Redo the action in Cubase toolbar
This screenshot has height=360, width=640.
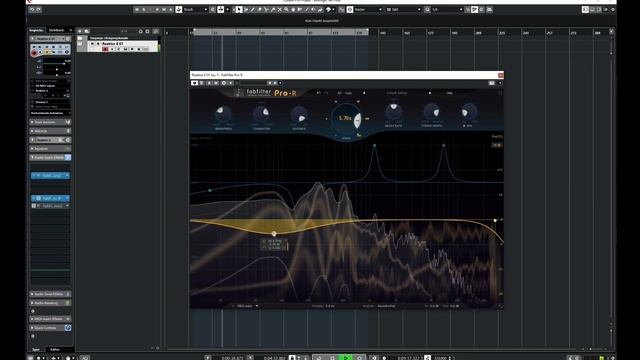[x=38, y=9]
